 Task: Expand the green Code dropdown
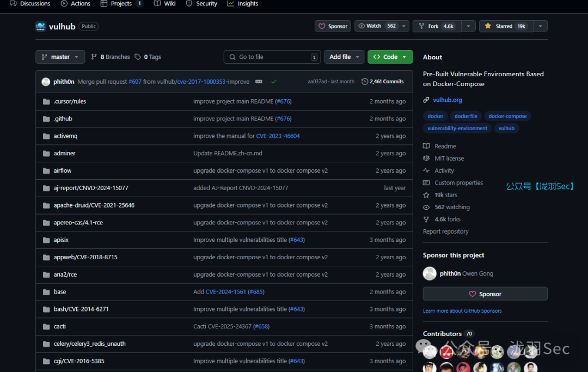390,57
